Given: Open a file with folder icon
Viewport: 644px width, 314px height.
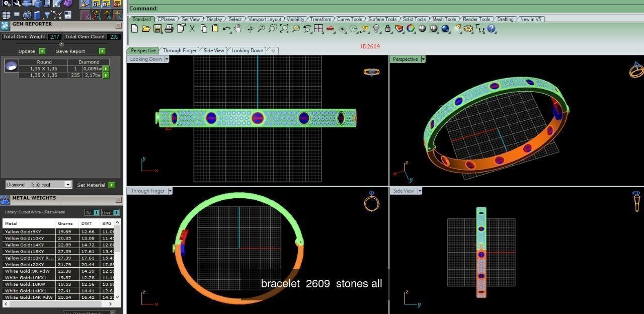Looking at the screenshot, I should [146, 29].
